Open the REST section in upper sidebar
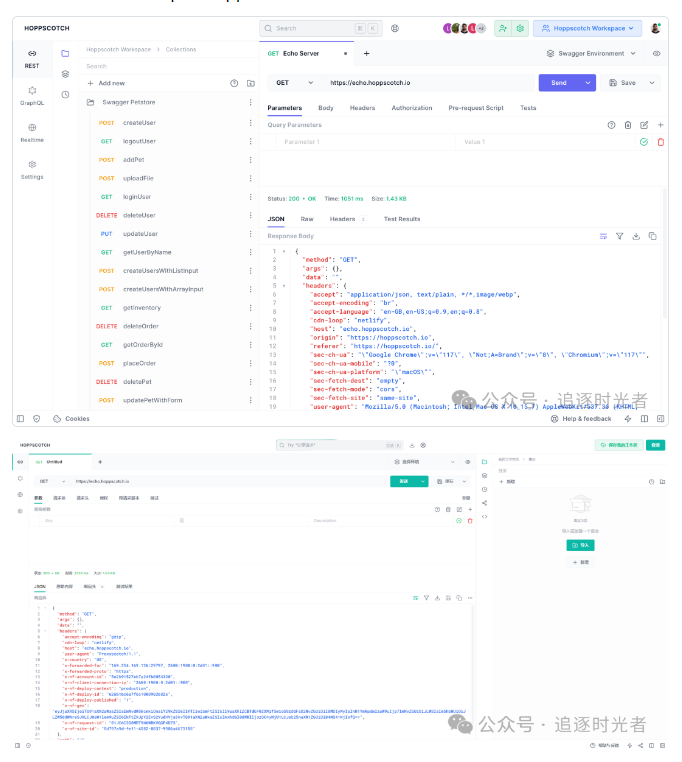The image size is (682, 762). [32, 59]
